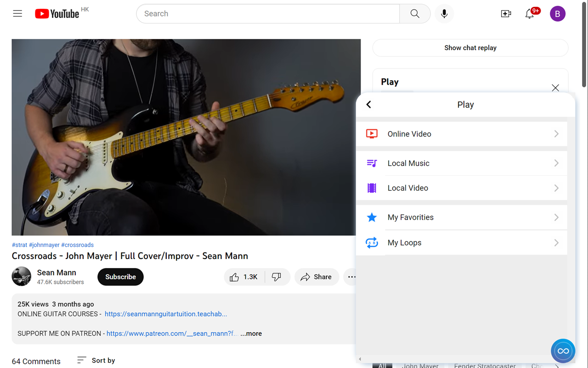
Task: Open My Favorities menu entry
Action: coord(410,217)
